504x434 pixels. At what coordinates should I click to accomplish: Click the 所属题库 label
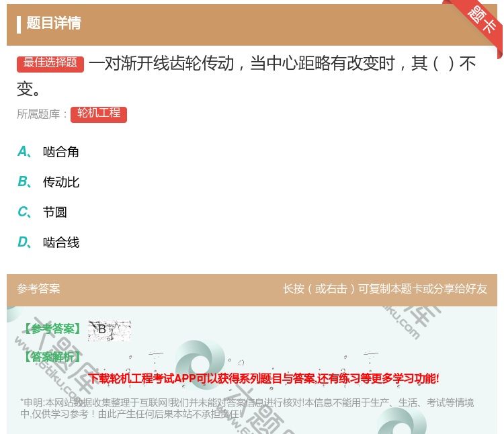pyautogui.click(x=42, y=114)
